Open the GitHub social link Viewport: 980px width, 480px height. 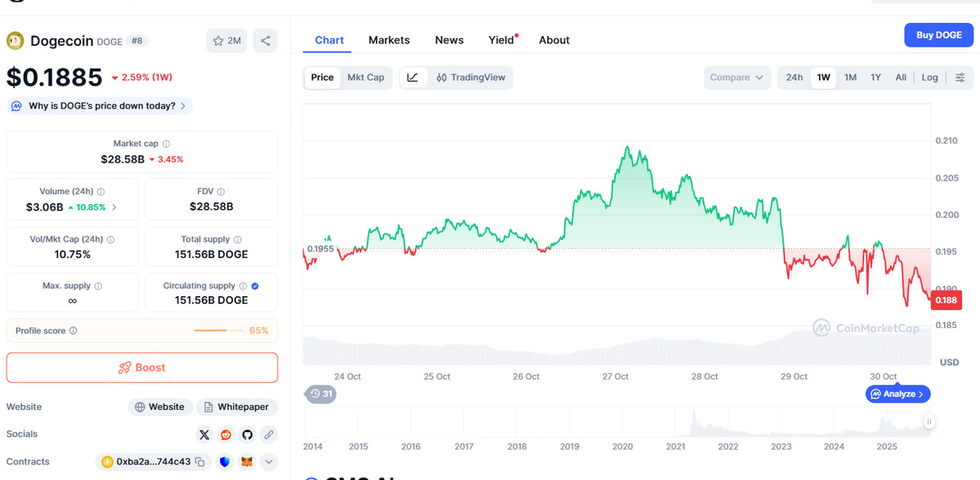pos(247,434)
